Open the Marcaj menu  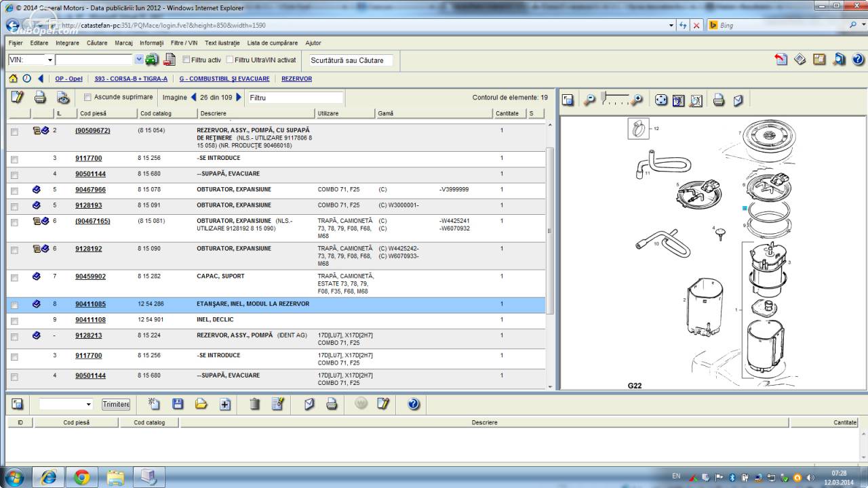(x=124, y=43)
